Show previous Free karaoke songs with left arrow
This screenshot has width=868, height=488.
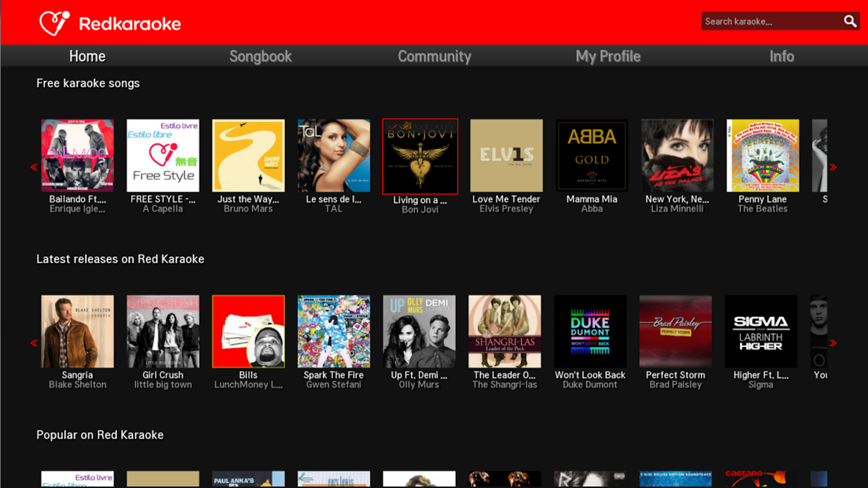34,167
